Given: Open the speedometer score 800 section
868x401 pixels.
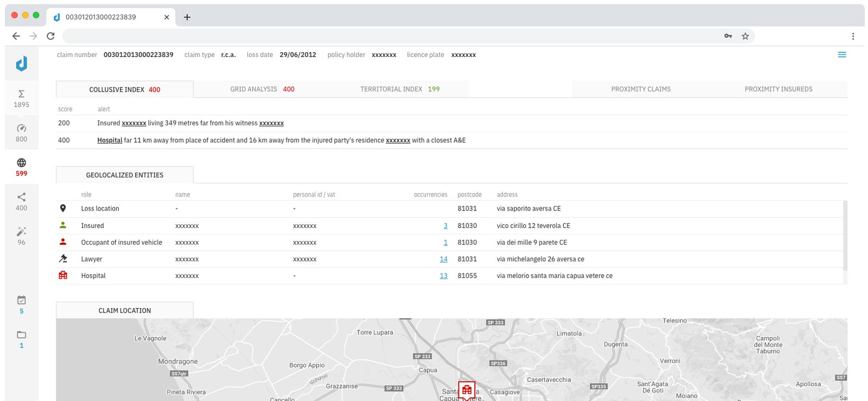Looking at the screenshot, I should coord(22,132).
